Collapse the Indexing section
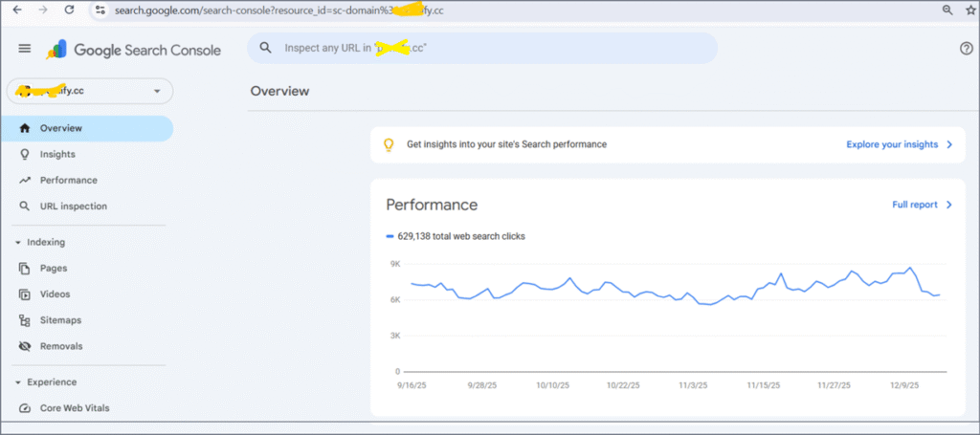980x435 pixels. coord(19,242)
